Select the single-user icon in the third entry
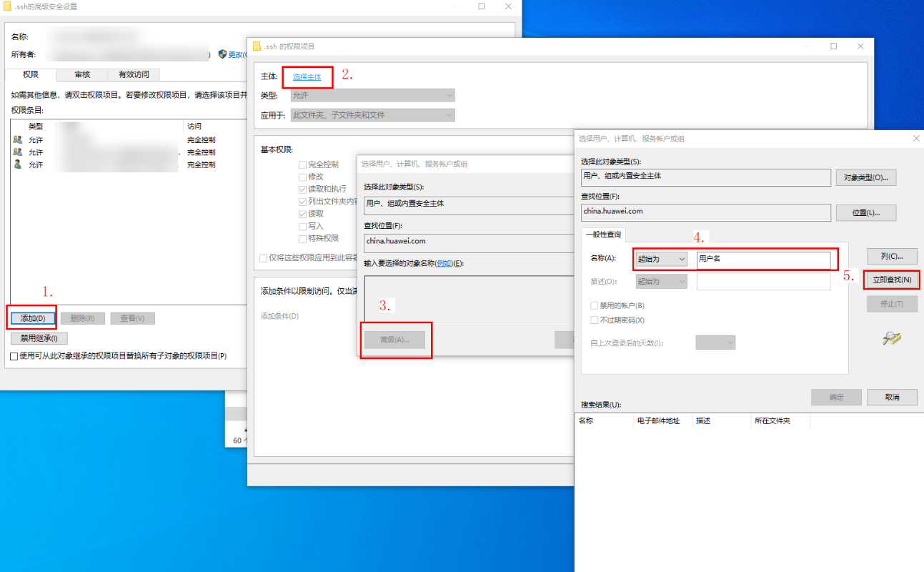 pos(18,164)
